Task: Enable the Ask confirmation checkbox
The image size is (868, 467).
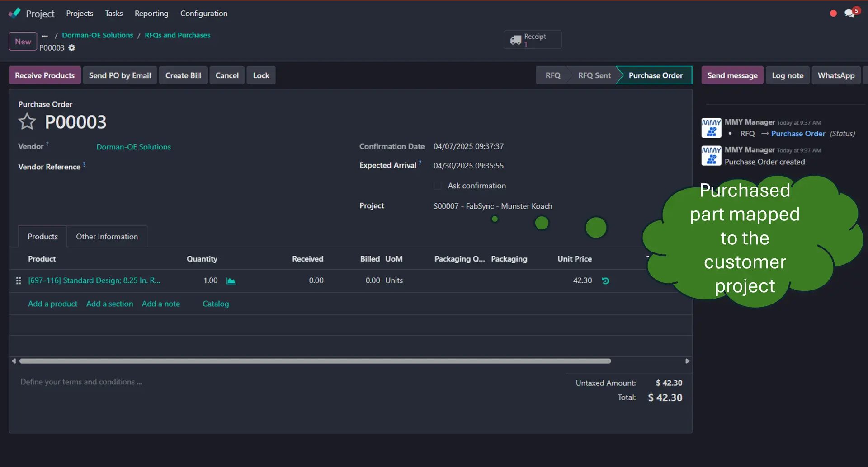Action: tap(437, 186)
